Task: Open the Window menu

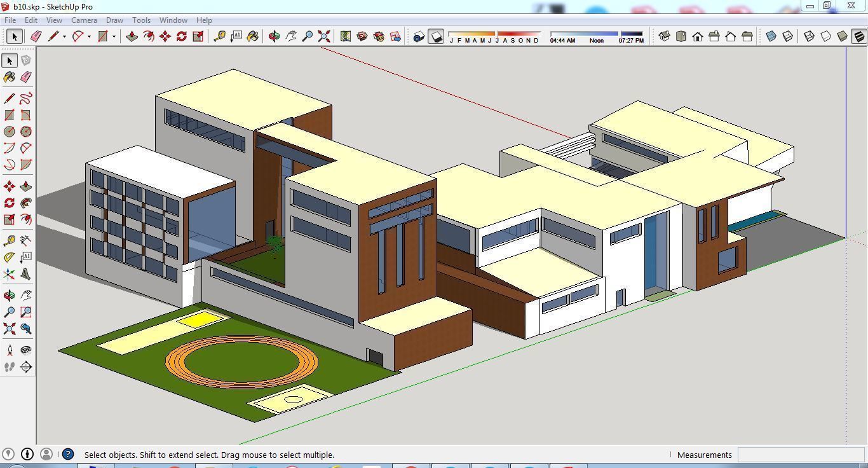Action: [x=173, y=20]
